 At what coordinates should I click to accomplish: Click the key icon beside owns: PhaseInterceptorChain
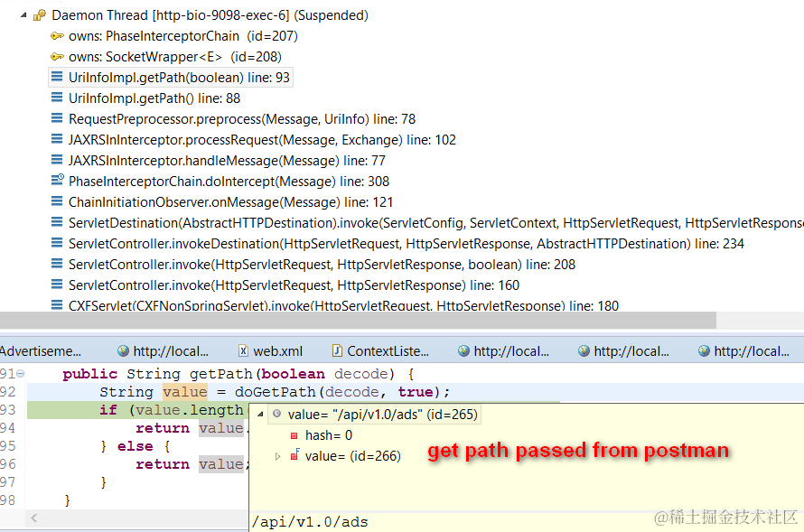tap(57, 36)
